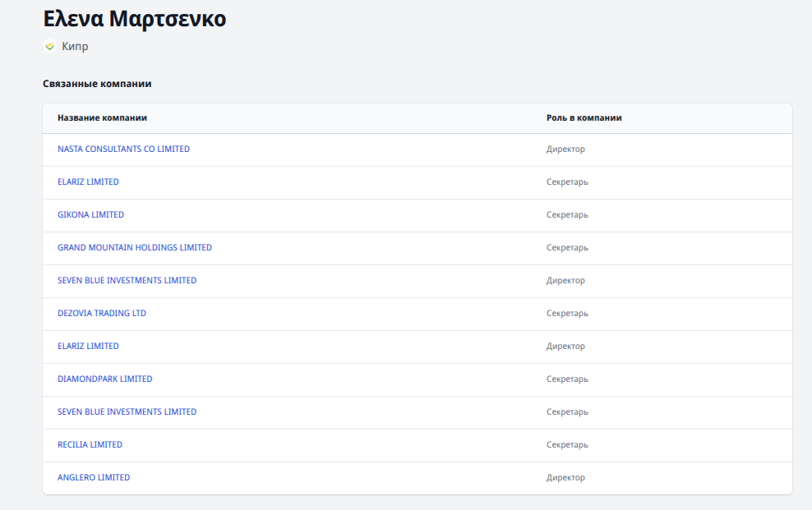Open NASTA CONSULTANTS CO LIMITED link
Viewport: 812px width, 510px height.
[x=123, y=149]
